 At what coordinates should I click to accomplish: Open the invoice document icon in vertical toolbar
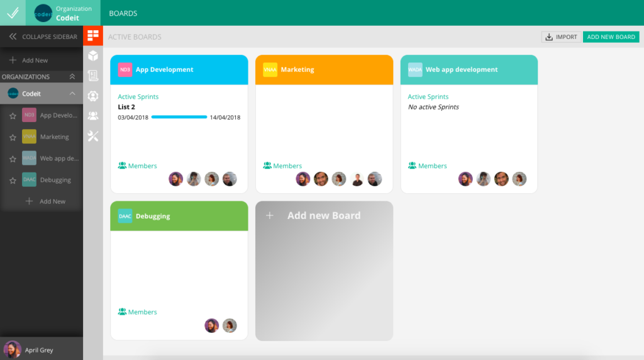pyautogui.click(x=93, y=76)
